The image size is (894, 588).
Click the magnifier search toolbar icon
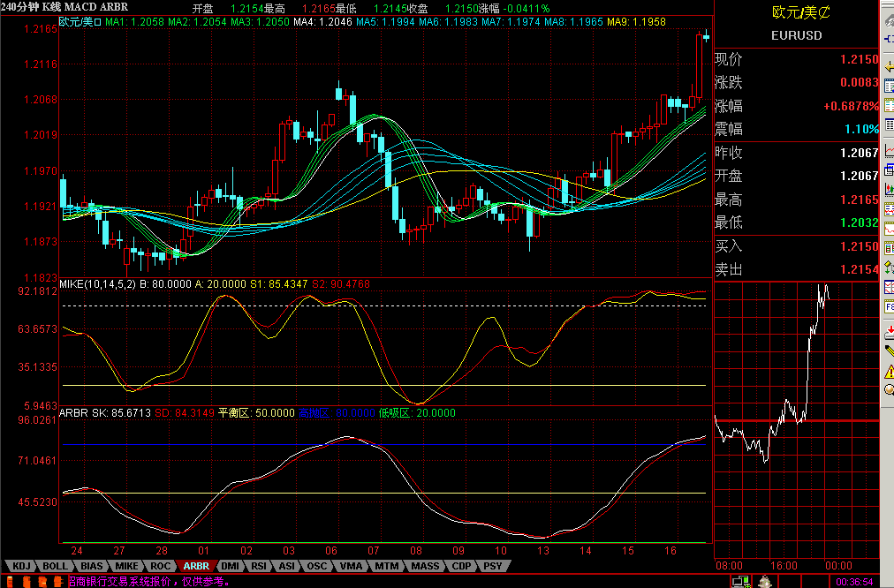tap(889, 389)
